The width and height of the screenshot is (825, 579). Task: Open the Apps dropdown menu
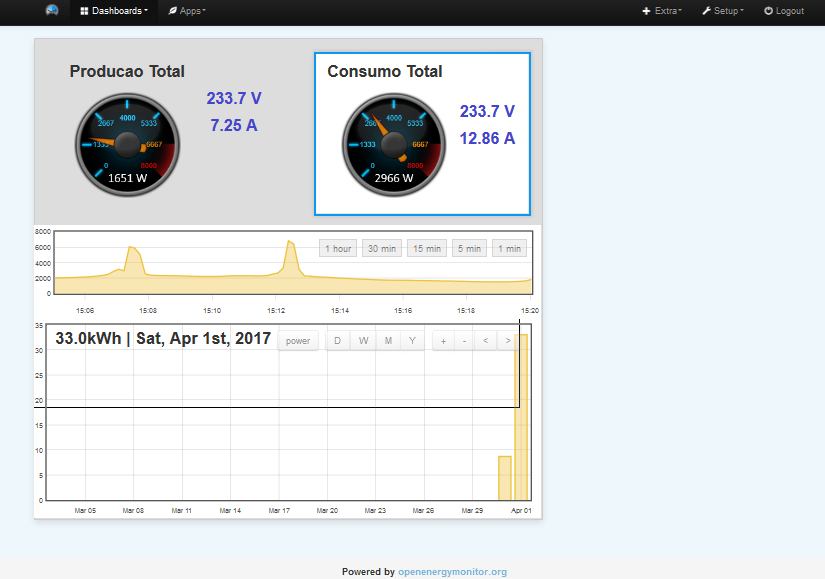[187, 11]
